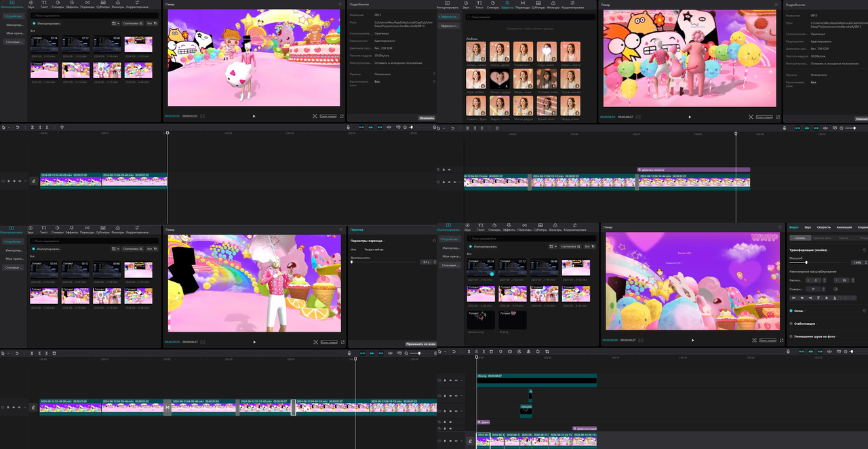Viewport: 868px width, 449px height.
Task: Enable the Уменьшение шума на фото checkbox
Action: (791, 336)
